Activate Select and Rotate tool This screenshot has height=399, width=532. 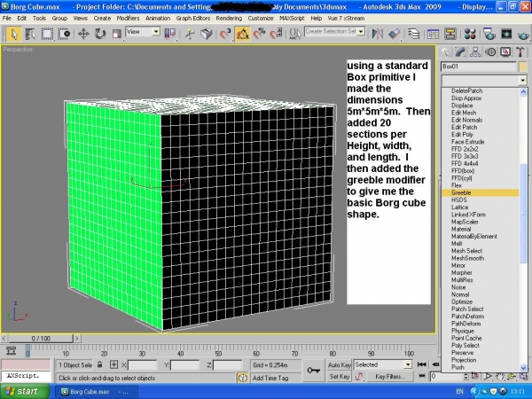point(100,34)
